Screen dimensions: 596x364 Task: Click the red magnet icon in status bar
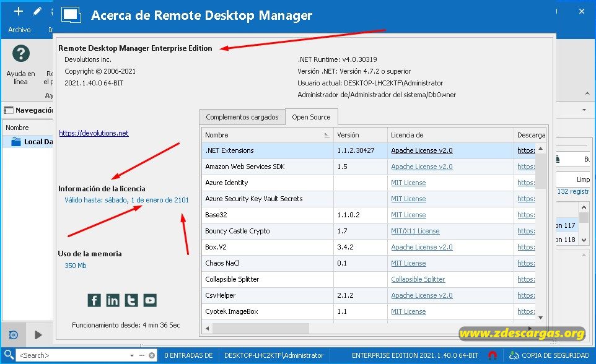[x=493, y=355]
